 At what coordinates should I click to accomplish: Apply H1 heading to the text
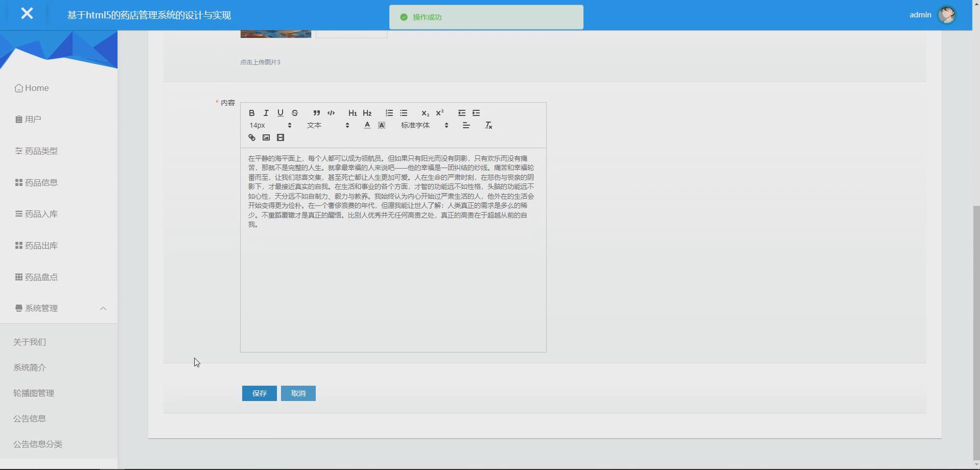[352, 113]
